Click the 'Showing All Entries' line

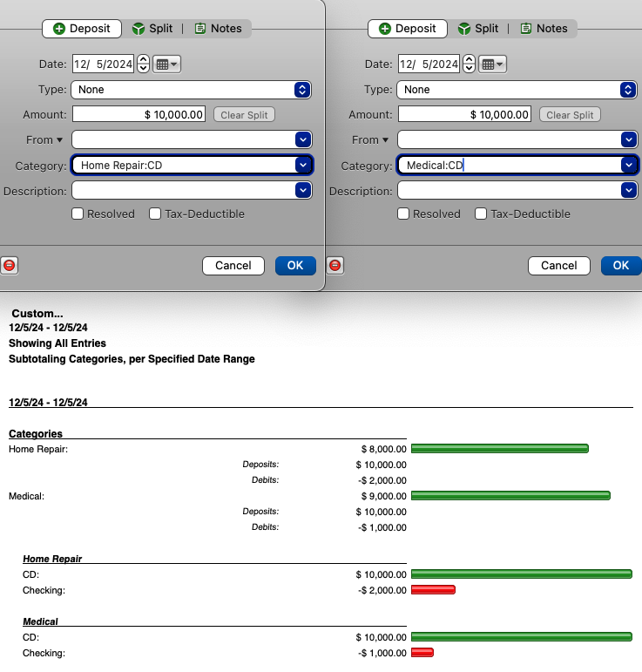[x=57, y=343]
